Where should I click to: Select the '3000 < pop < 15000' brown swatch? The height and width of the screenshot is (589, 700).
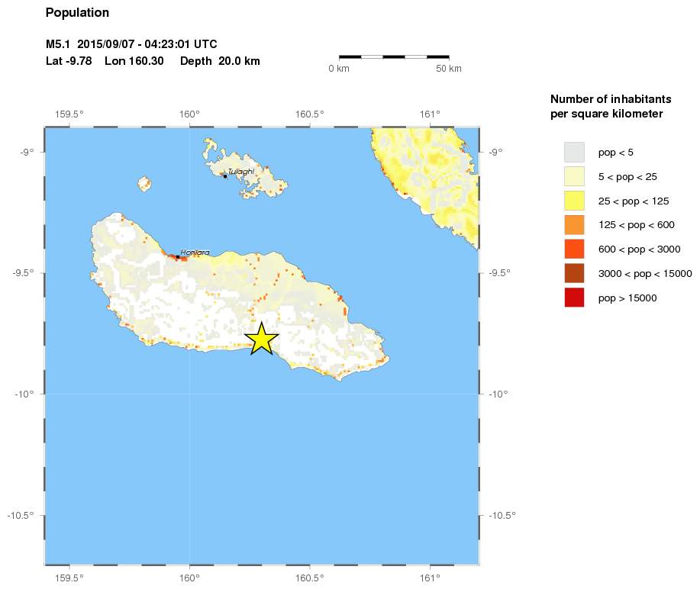574,273
